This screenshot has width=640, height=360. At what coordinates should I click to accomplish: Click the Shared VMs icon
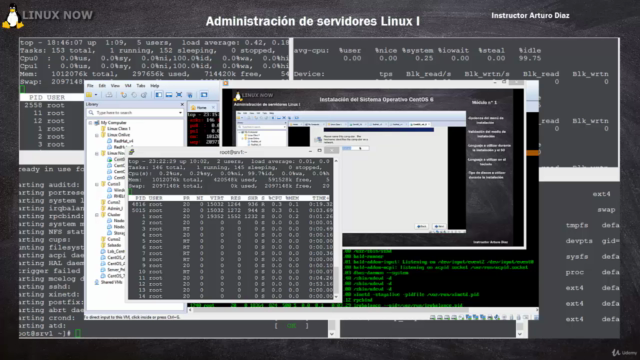pyautogui.click(x=96, y=282)
